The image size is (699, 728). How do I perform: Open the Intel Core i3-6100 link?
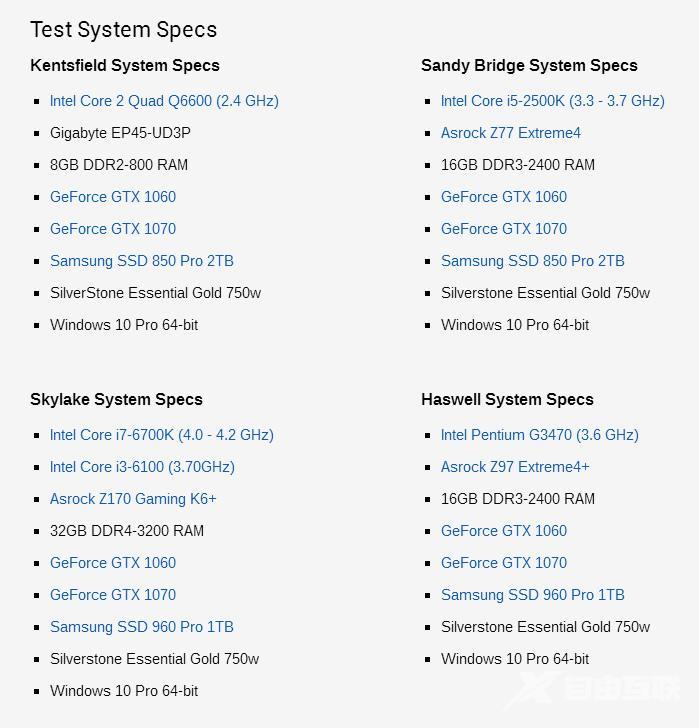142,467
